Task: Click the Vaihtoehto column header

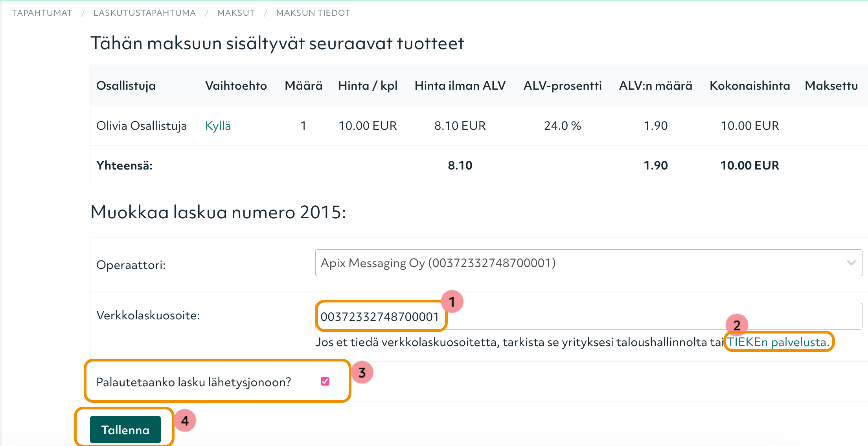Action: [236, 86]
